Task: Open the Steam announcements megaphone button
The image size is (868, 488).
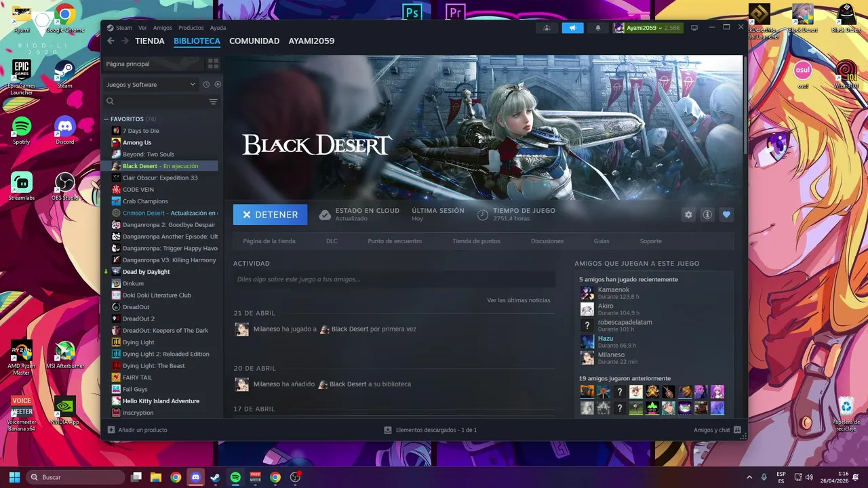Action: [x=572, y=28]
